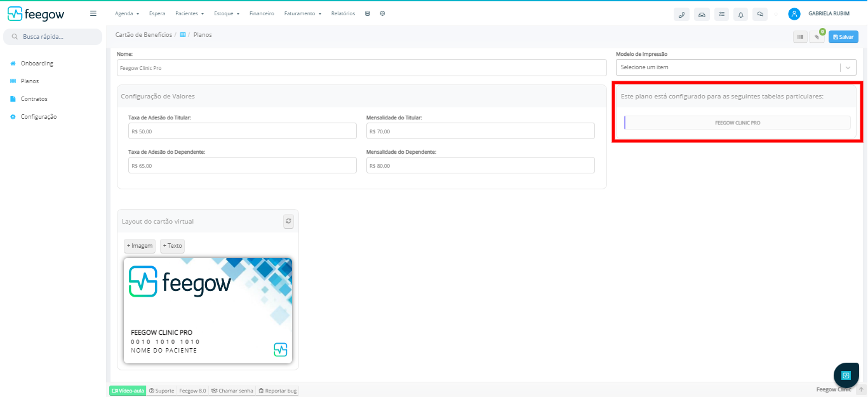Click the Suporte button
This screenshot has height=397, width=868.
click(x=161, y=391)
